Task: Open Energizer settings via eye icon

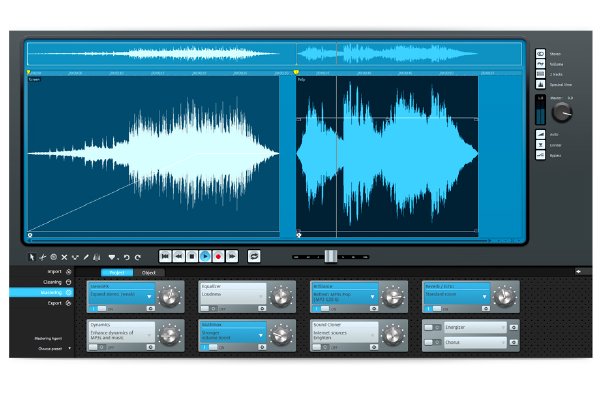Action: tap(514, 328)
